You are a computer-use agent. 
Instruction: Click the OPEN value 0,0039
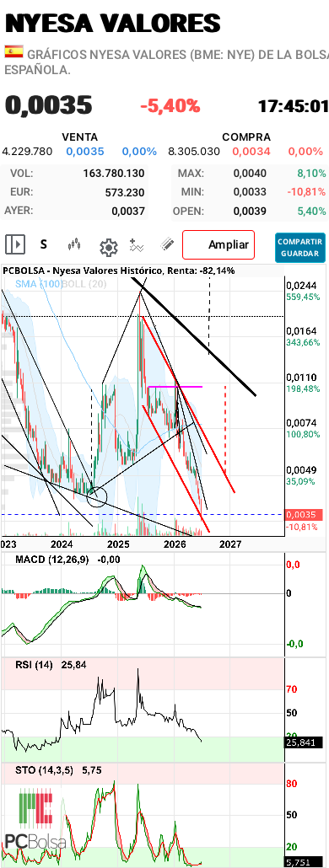point(250,211)
